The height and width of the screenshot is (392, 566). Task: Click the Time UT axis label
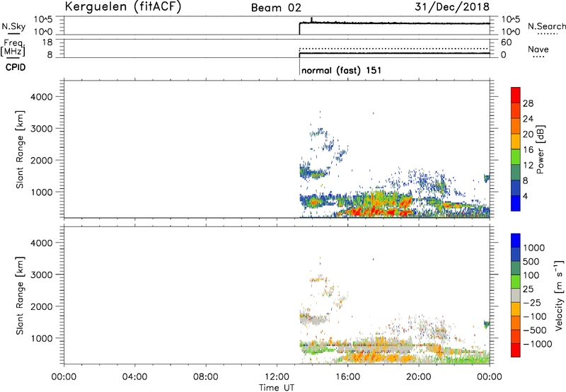pyautogui.click(x=277, y=388)
